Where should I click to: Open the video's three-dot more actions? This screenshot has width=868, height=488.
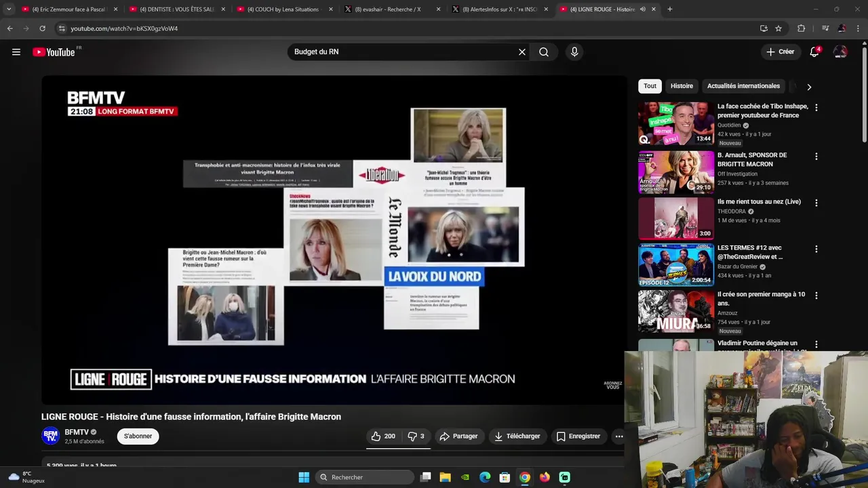[x=619, y=436]
